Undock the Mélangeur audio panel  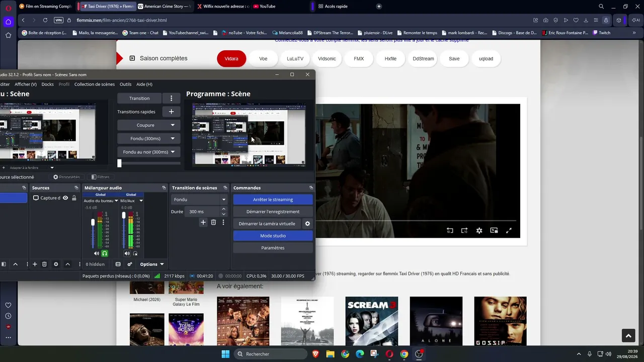click(x=164, y=188)
